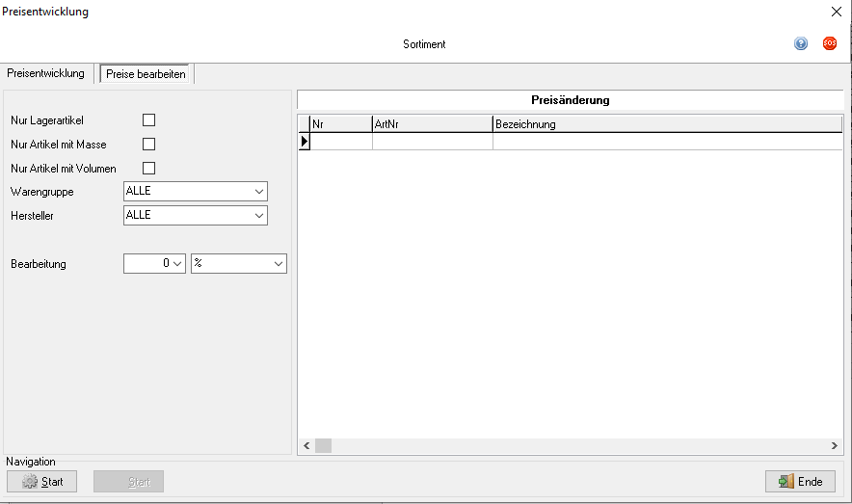Screen dimensions: 852x504
Task: Open the Warengruppe dropdown
Action: coord(259,192)
